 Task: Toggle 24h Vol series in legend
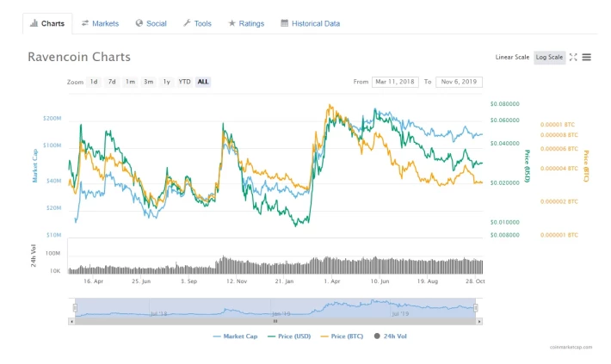tap(391, 336)
